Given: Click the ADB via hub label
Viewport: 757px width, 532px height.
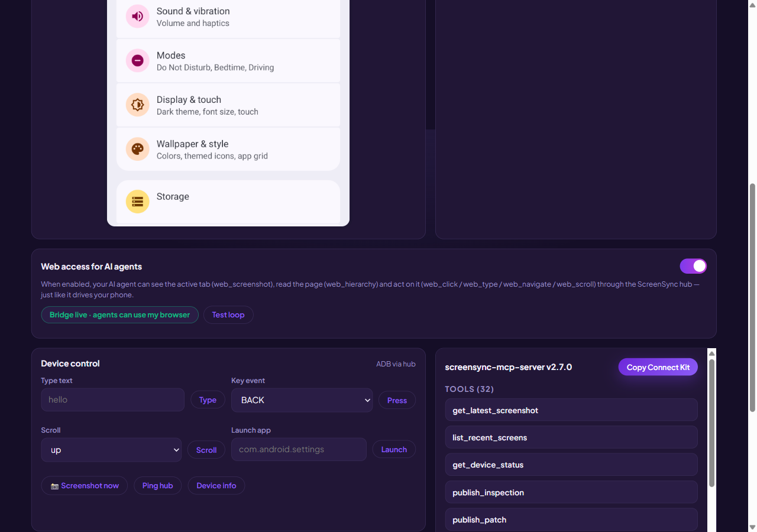Looking at the screenshot, I should (x=396, y=364).
